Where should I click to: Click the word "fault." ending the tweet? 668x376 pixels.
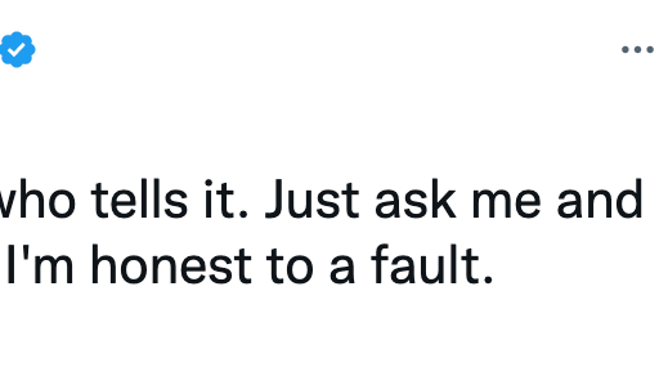432,264
